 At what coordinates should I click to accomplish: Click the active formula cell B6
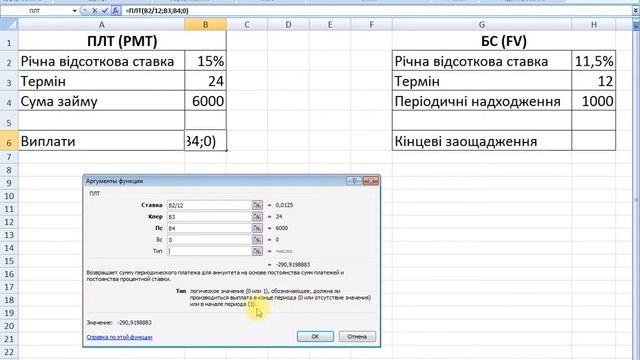[x=205, y=141]
